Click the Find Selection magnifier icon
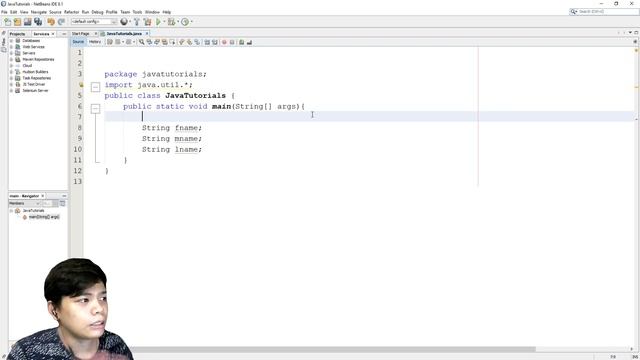Screen dimensions: 640x360 point(142,42)
